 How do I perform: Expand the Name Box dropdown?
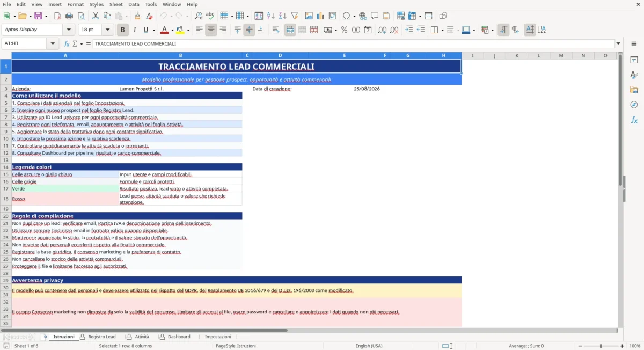click(x=53, y=44)
